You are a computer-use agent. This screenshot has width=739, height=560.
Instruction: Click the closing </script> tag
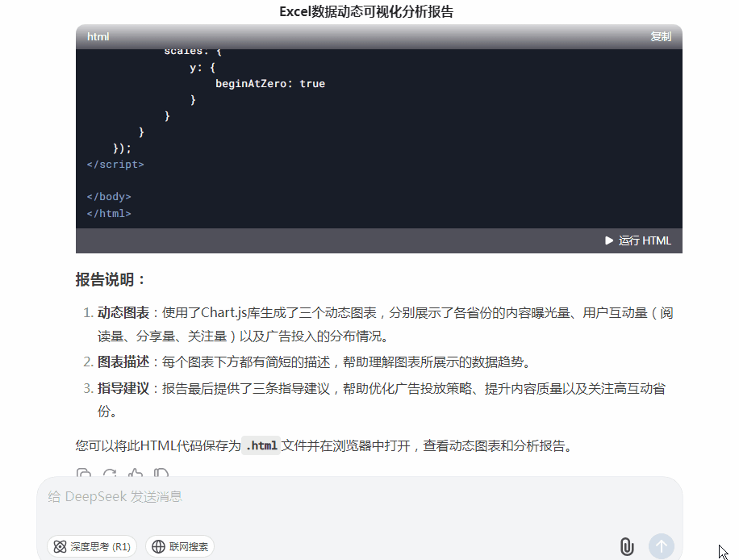click(x=115, y=165)
